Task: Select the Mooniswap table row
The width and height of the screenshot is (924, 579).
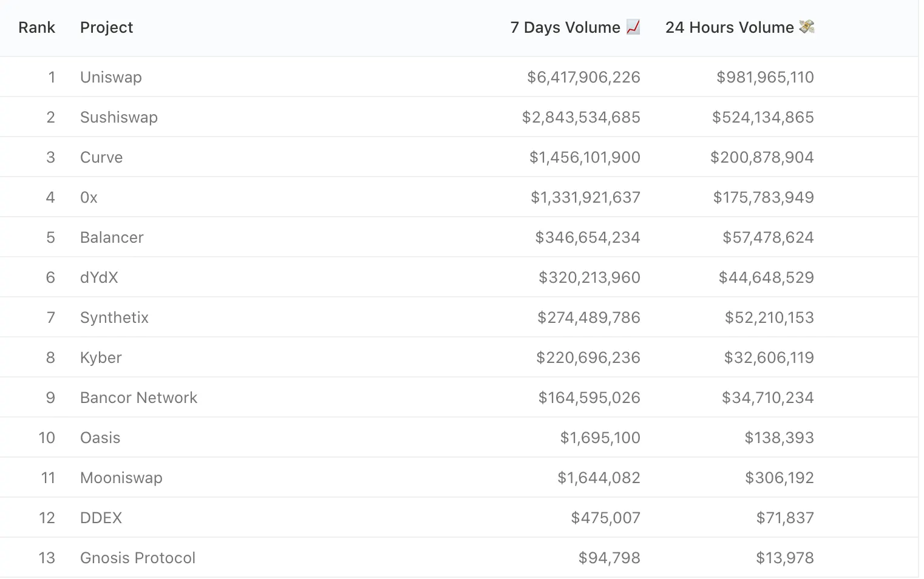Action: coord(461,478)
